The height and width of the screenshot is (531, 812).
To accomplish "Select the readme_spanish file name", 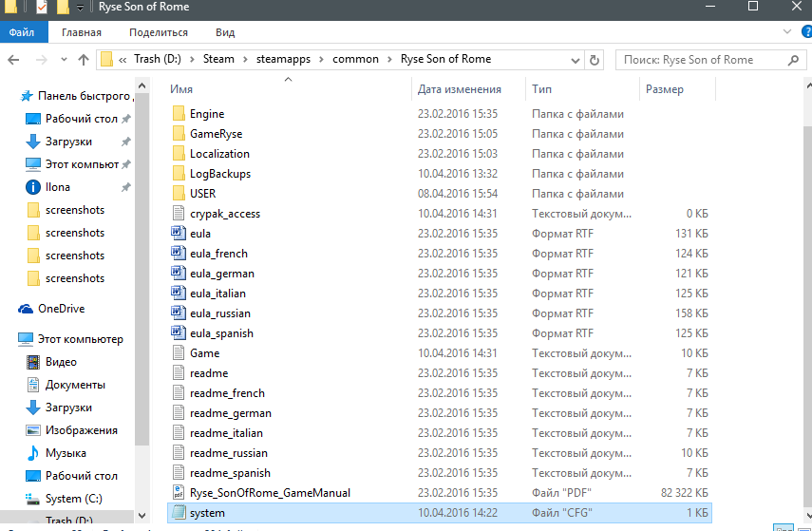I will click(x=230, y=473).
